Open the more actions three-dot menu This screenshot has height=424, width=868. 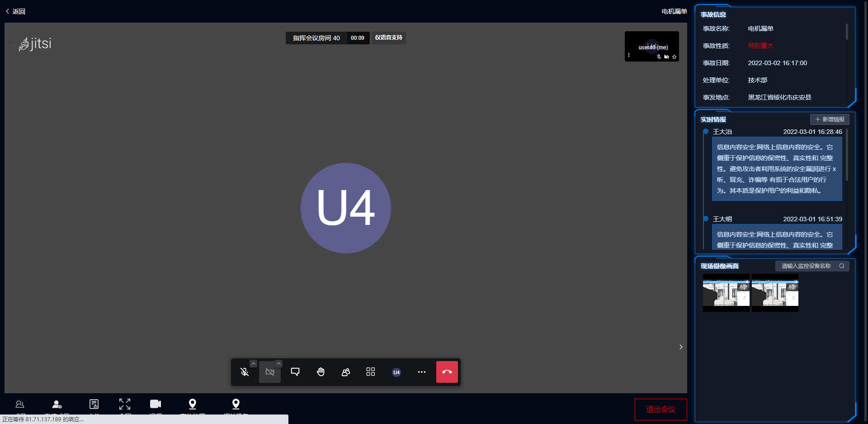[x=422, y=372]
